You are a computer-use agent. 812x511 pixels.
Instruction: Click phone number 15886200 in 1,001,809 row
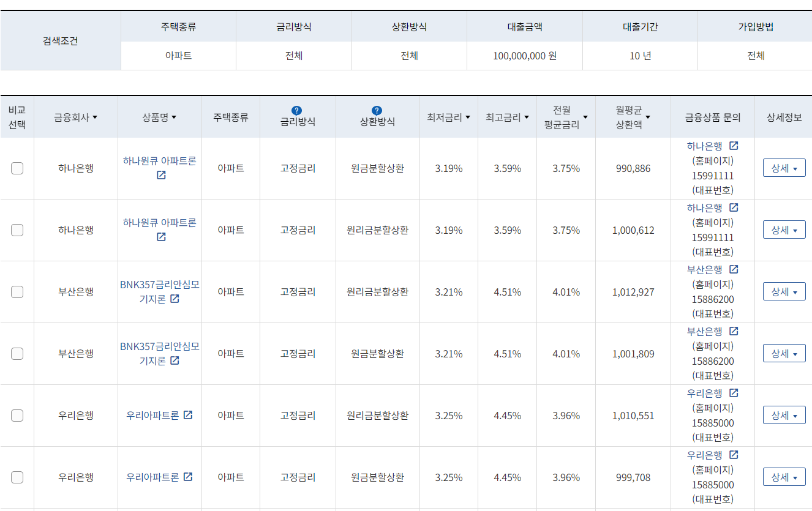[713, 361]
